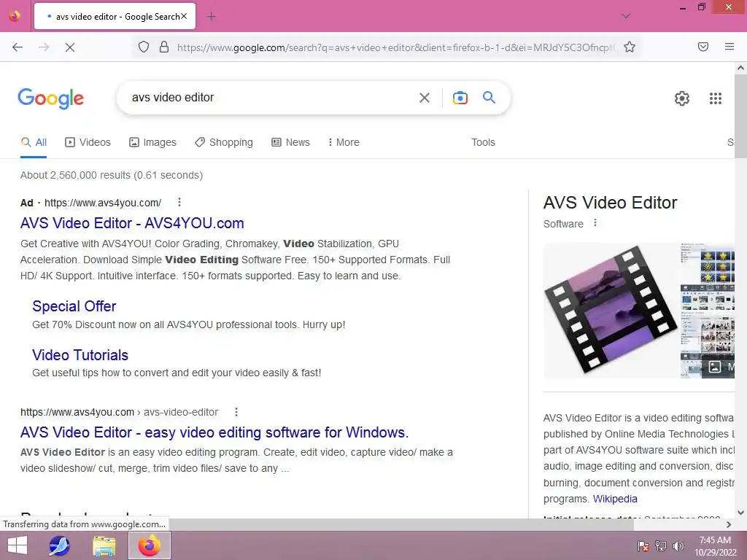Screen dimensions: 747x560
Task: Clear the search box text
Action: 424,98
